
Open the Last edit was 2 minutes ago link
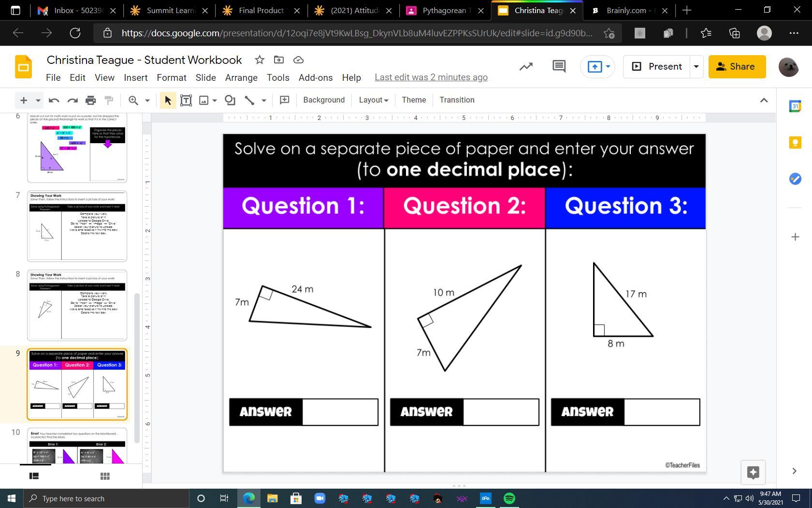(x=431, y=77)
